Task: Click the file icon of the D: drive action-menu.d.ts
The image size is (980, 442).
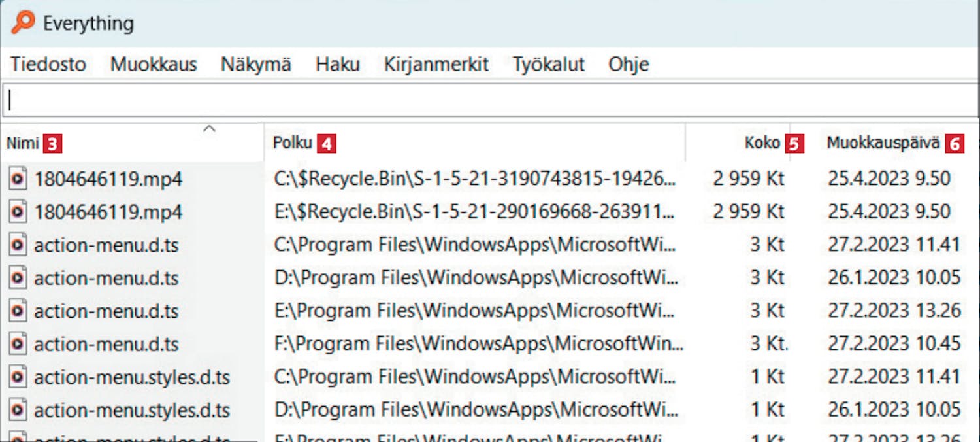Action: [x=18, y=278]
